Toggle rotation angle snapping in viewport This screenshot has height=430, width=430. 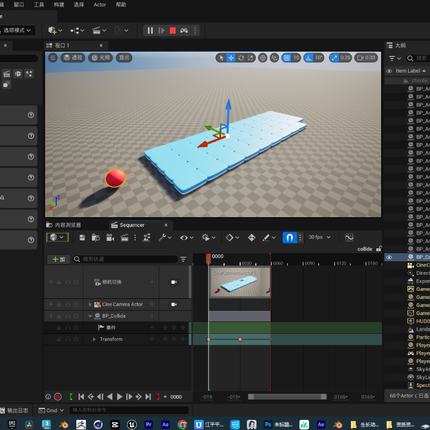(x=309, y=58)
